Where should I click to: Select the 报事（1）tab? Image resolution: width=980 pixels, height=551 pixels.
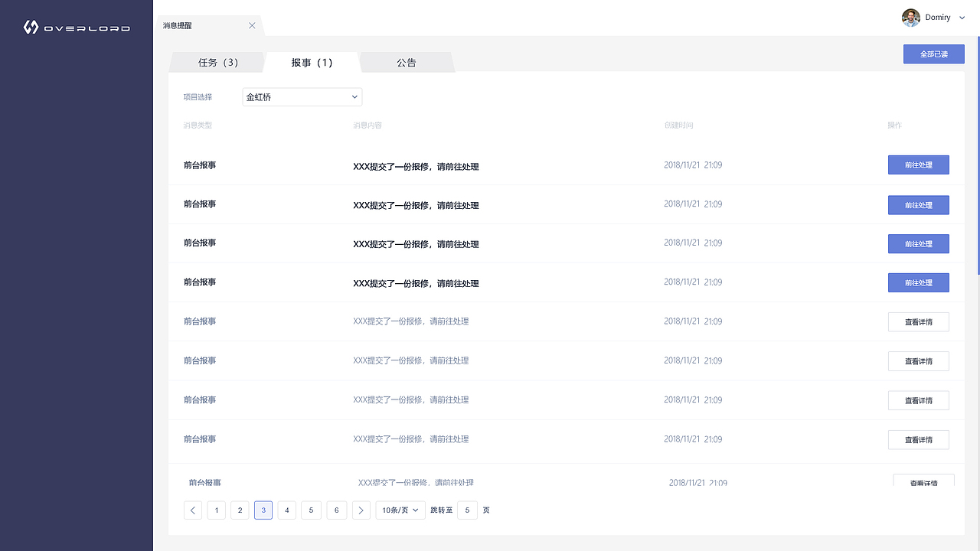[312, 63]
